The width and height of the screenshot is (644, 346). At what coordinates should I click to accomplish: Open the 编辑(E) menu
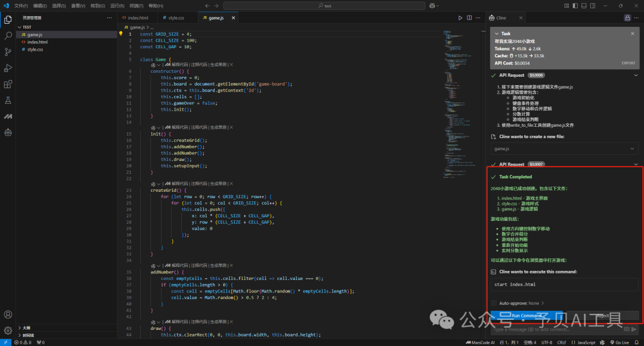[40, 6]
